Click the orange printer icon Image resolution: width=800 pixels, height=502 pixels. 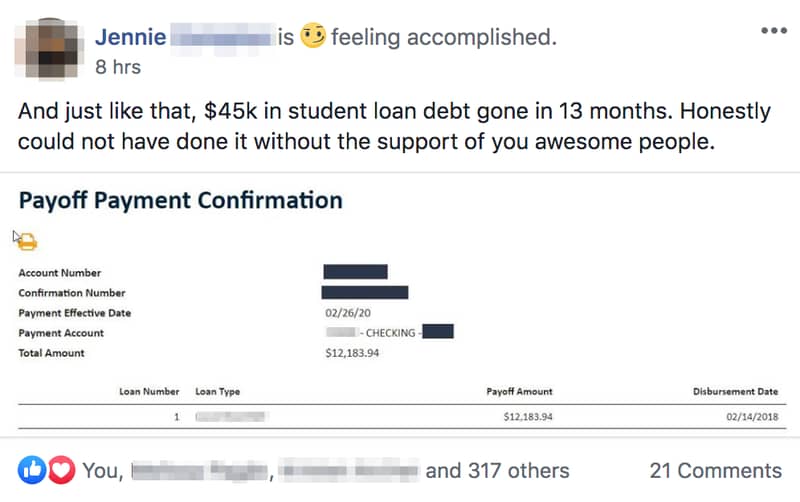(x=29, y=241)
